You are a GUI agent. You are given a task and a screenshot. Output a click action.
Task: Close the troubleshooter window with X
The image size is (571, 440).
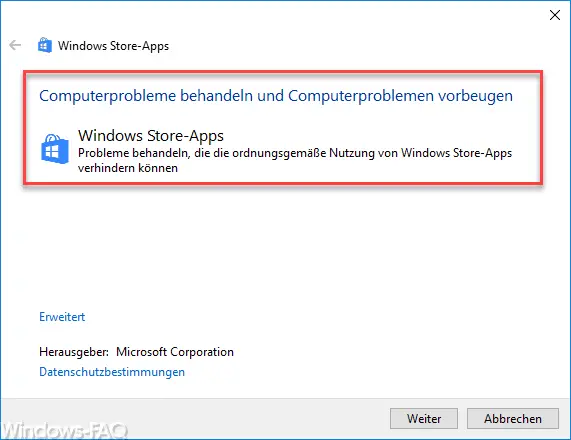555,15
